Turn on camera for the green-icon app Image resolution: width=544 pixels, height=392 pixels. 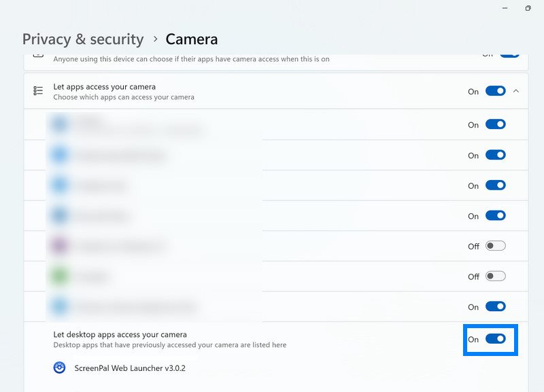tap(496, 277)
